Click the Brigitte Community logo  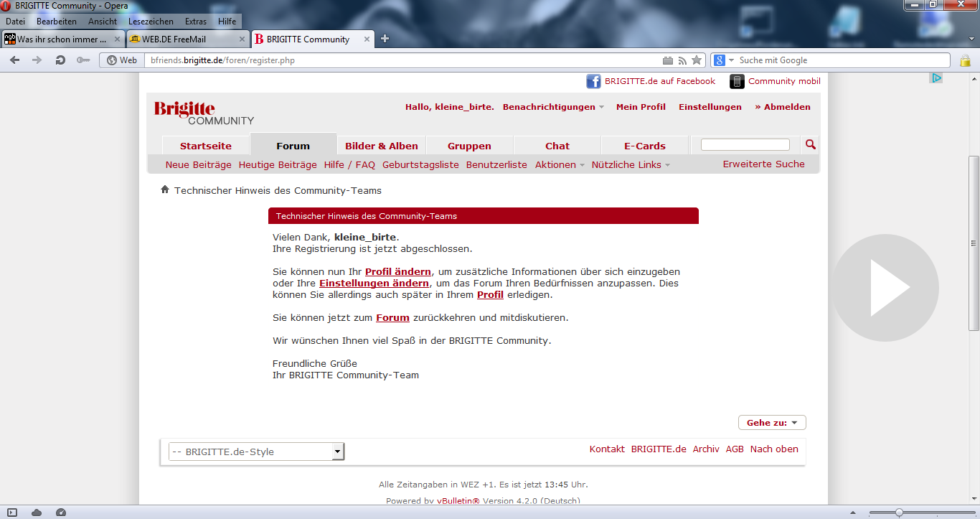click(x=204, y=113)
